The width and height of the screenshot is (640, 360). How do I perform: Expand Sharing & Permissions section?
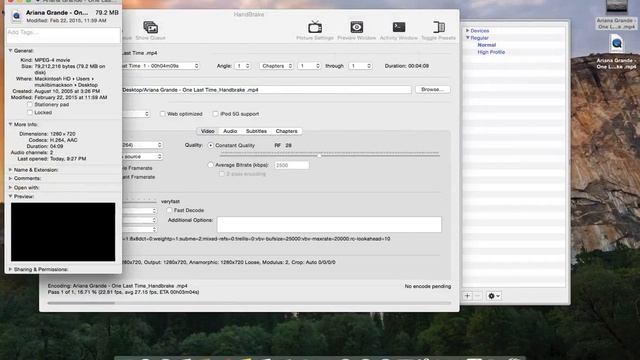11,269
